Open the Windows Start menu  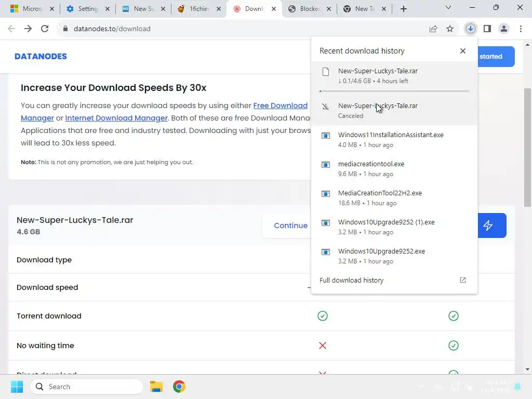click(17, 387)
